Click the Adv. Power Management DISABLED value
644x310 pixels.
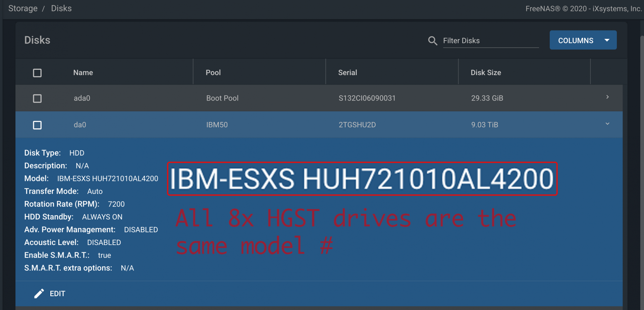pyautogui.click(x=141, y=230)
